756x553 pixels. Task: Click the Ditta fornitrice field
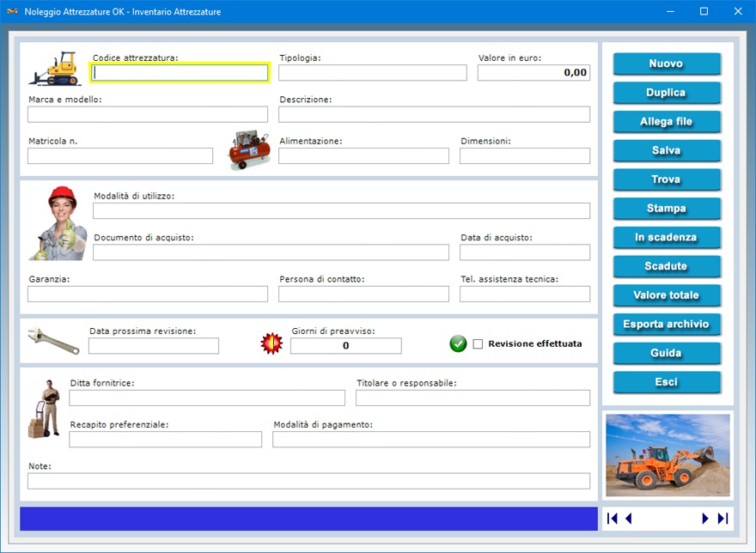(x=207, y=398)
